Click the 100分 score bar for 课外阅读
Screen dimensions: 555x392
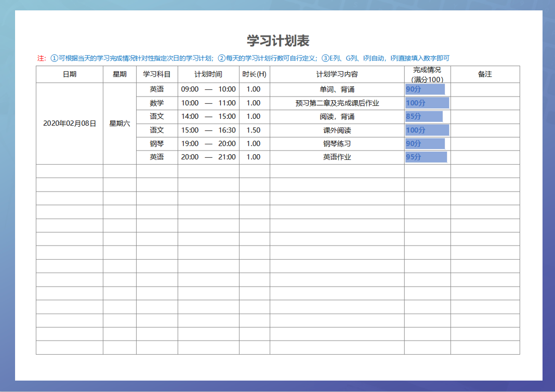(426, 130)
